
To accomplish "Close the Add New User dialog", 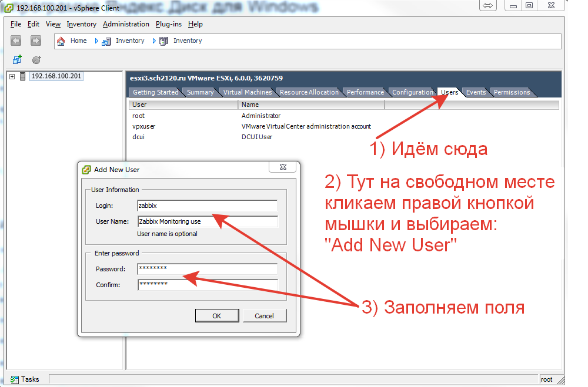I will point(282,167).
